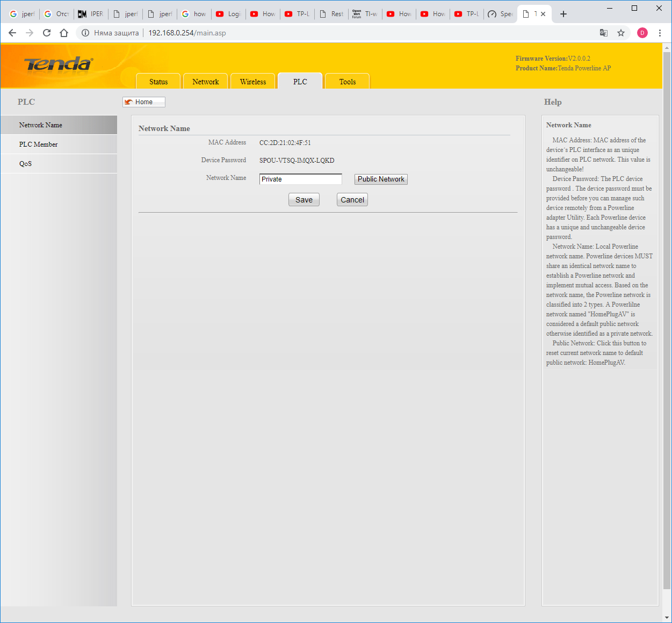
Task: Switch to the Speedtest 'Spee' tab
Action: 501,14
